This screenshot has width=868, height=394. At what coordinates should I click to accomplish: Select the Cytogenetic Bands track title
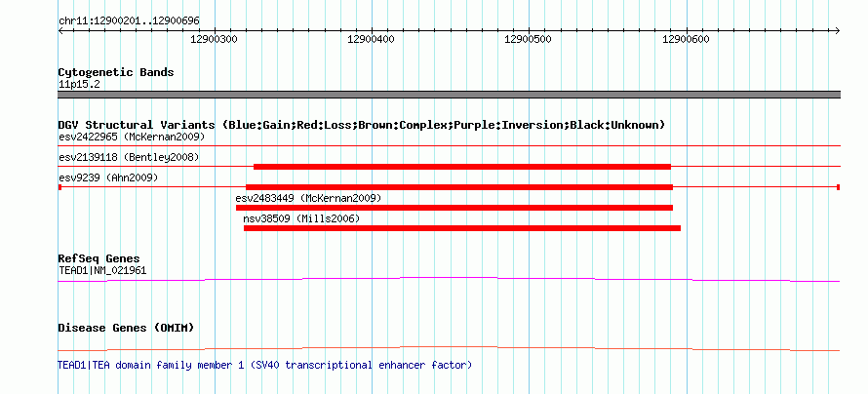116,72
